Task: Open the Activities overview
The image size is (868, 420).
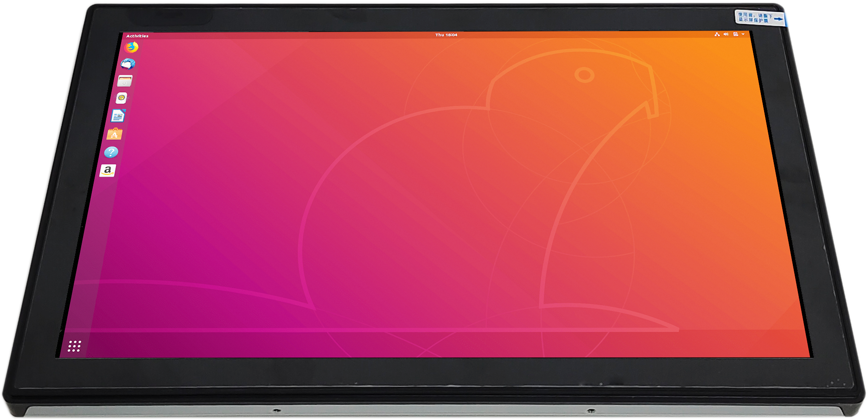Action: [x=137, y=36]
